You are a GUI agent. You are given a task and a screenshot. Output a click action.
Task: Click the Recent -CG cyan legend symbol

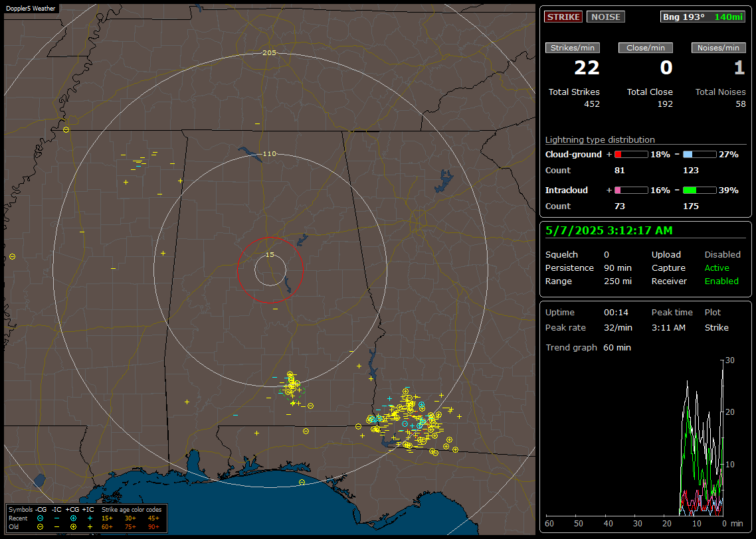(40, 518)
